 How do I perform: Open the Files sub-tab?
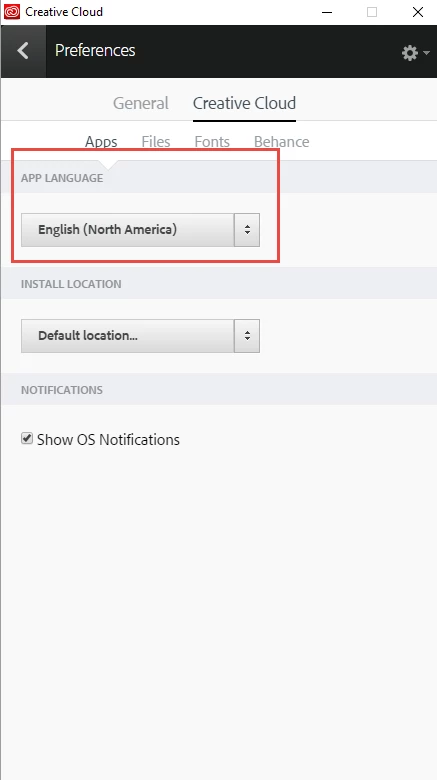click(x=156, y=141)
